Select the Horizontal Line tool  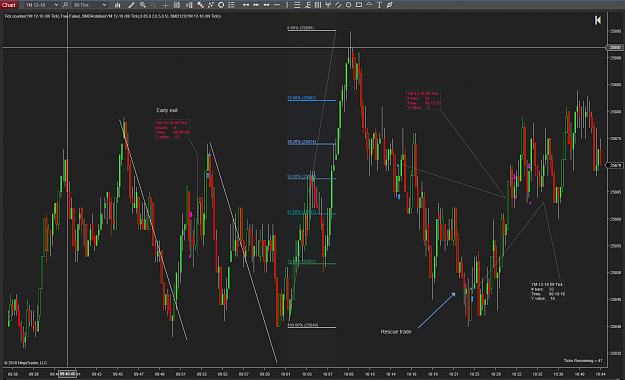pos(277,5)
